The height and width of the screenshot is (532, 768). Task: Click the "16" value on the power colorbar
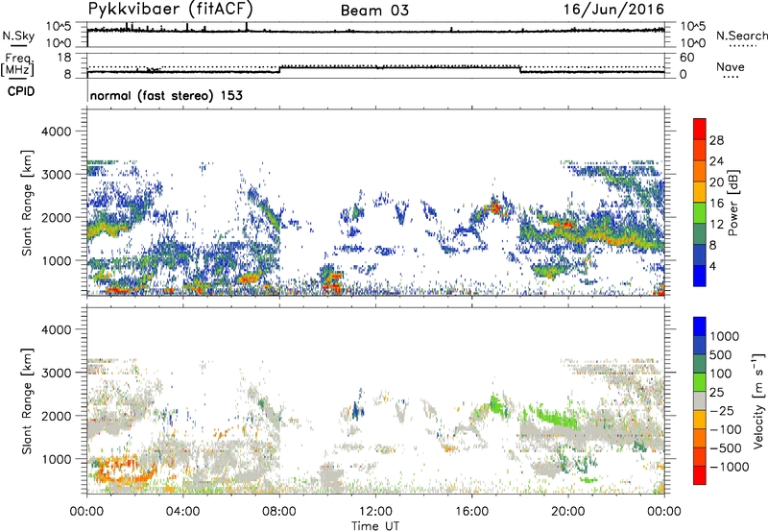(x=716, y=204)
